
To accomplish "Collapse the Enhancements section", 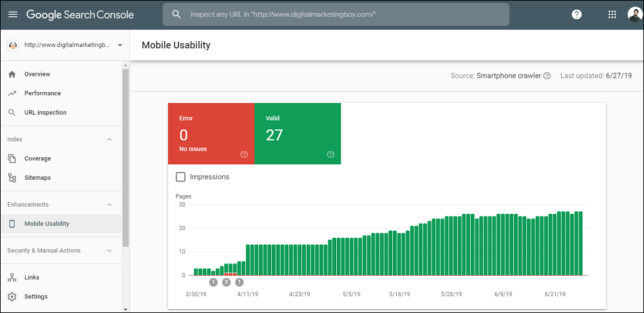I will [109, 205].
